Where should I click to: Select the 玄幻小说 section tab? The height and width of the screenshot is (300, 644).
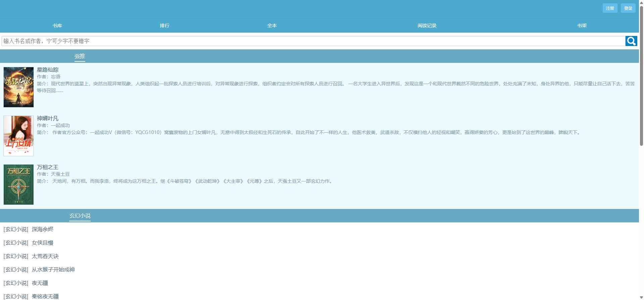80,216
